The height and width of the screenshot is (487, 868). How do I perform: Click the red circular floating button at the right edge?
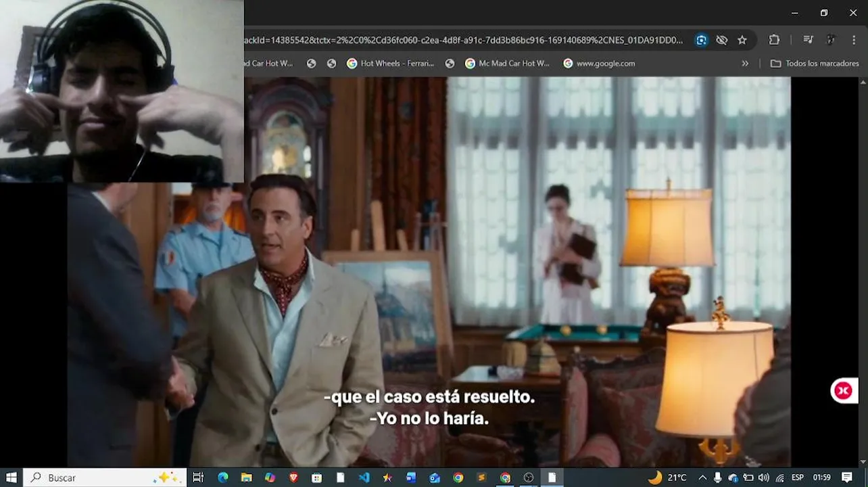844,390
